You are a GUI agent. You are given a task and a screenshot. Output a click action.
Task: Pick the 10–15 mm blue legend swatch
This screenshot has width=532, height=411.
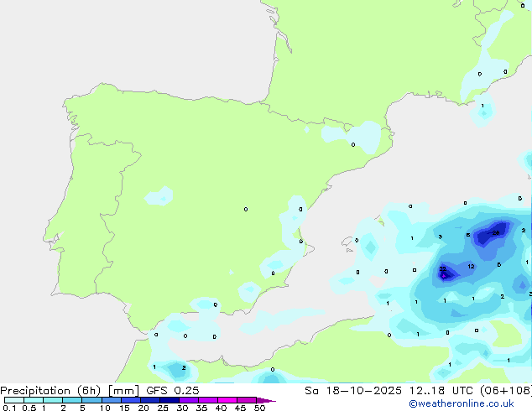(111, 400)
